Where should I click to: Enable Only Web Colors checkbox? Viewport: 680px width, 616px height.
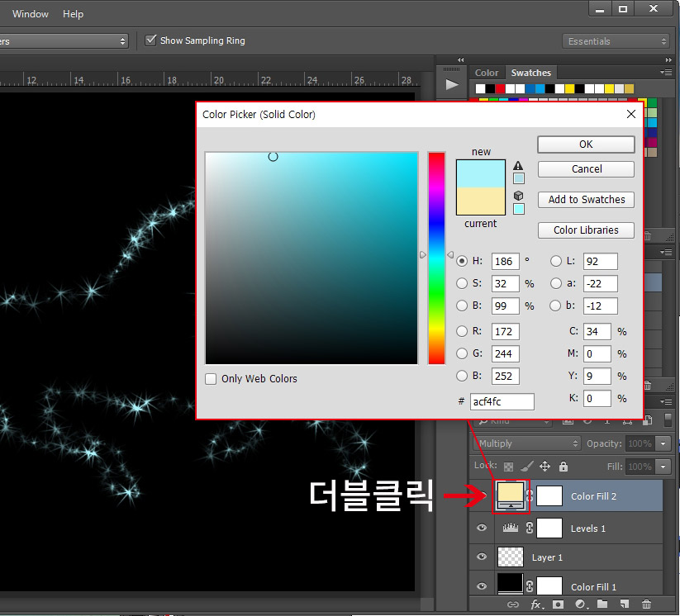(211, 379)
